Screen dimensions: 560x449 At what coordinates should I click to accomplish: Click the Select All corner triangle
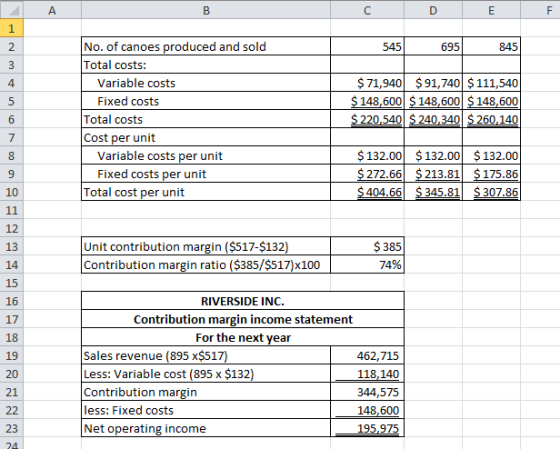[12, 10]
